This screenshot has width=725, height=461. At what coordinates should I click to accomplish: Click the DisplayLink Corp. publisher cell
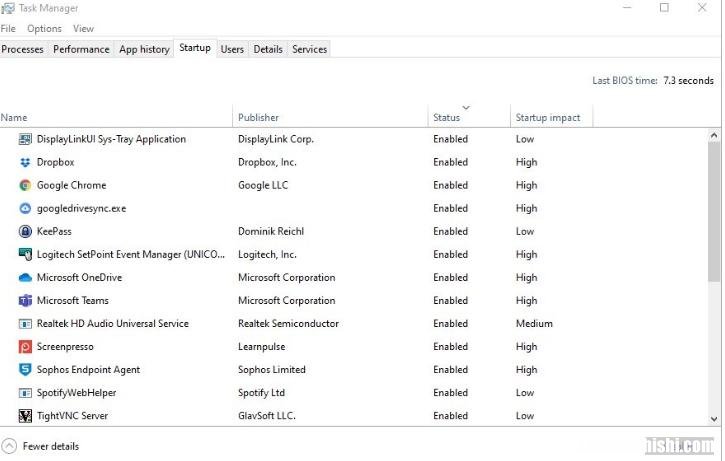pos(276,139)
